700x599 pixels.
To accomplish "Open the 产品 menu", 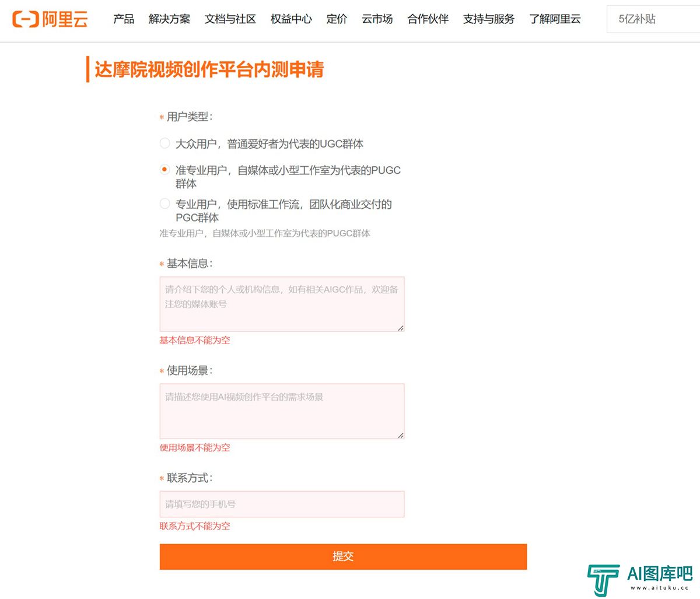I will click(x=124, y=19).
